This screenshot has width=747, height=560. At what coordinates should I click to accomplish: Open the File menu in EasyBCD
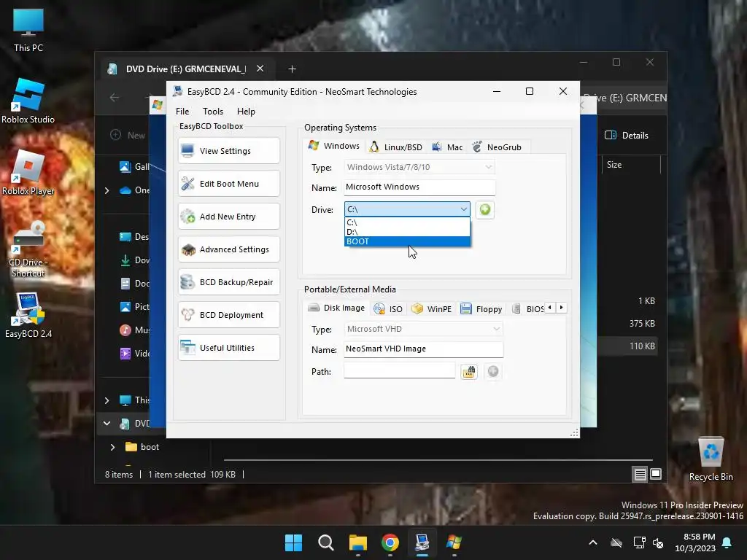[182, 112]
